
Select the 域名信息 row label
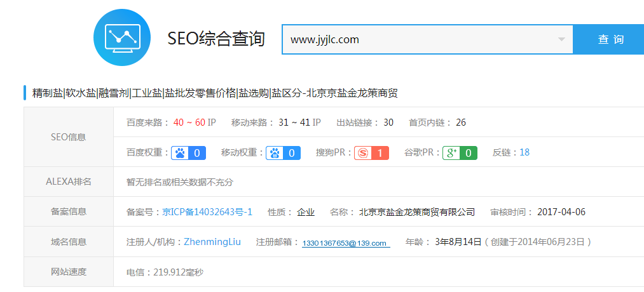point(68,242)
